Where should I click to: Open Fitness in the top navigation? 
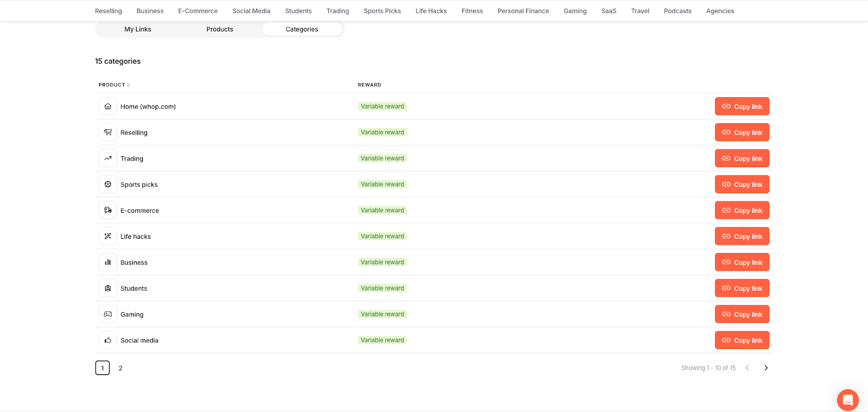click(x=473, y=11)
